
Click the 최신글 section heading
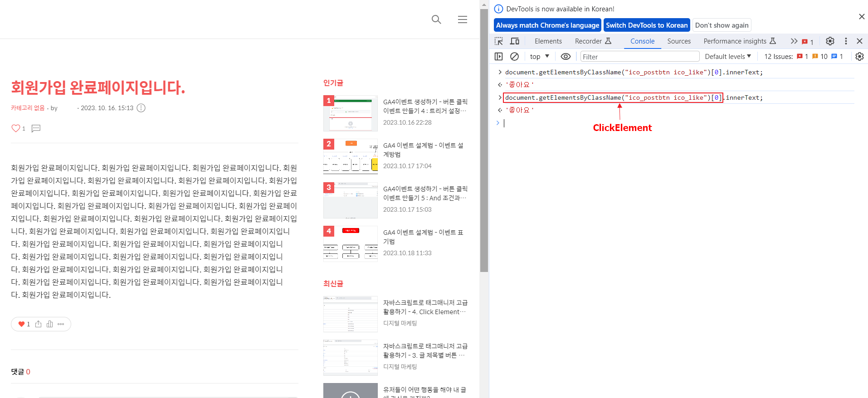333,284
